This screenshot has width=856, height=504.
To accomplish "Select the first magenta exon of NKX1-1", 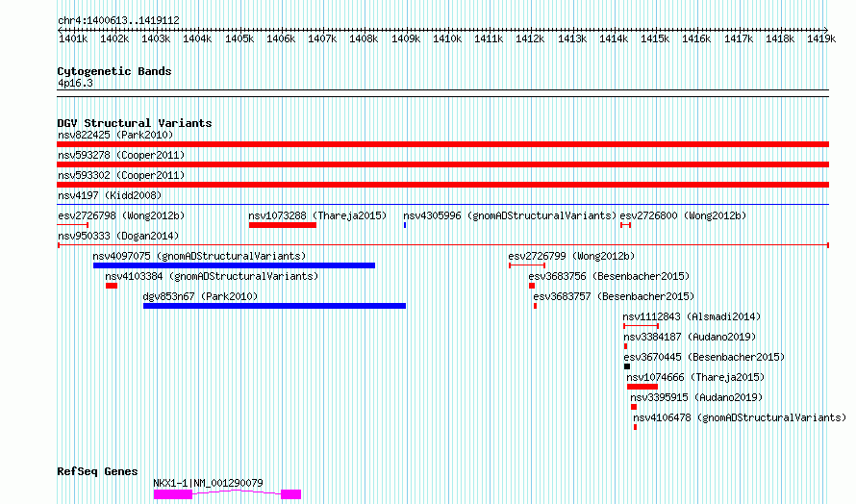I will (x=173, y=494).
